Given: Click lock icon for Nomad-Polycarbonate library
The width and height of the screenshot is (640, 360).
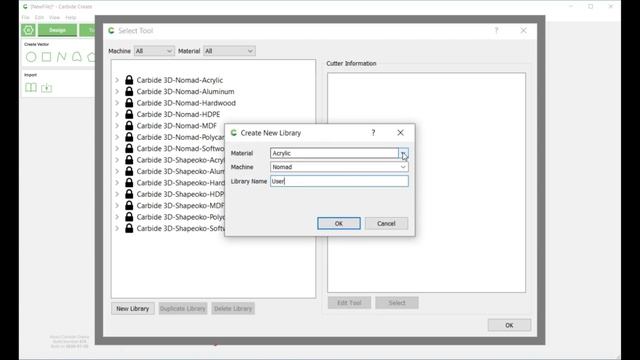Looking at the screenshot, I should pos(129,137).
